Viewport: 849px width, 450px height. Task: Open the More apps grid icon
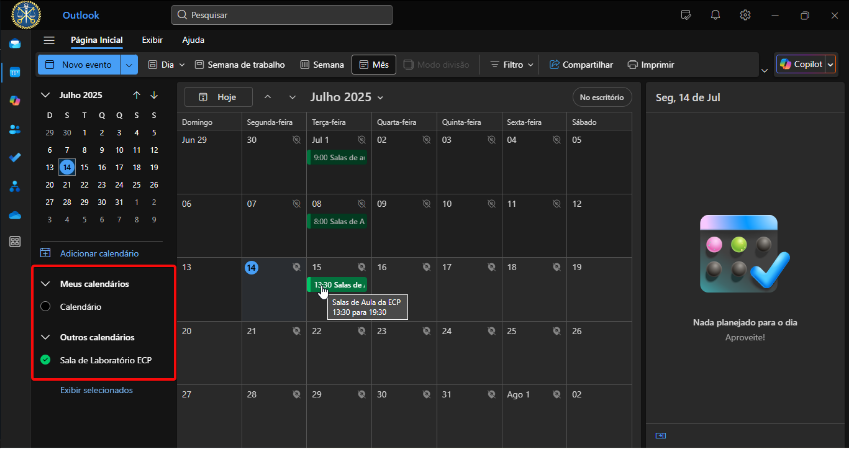click(15, 242)
